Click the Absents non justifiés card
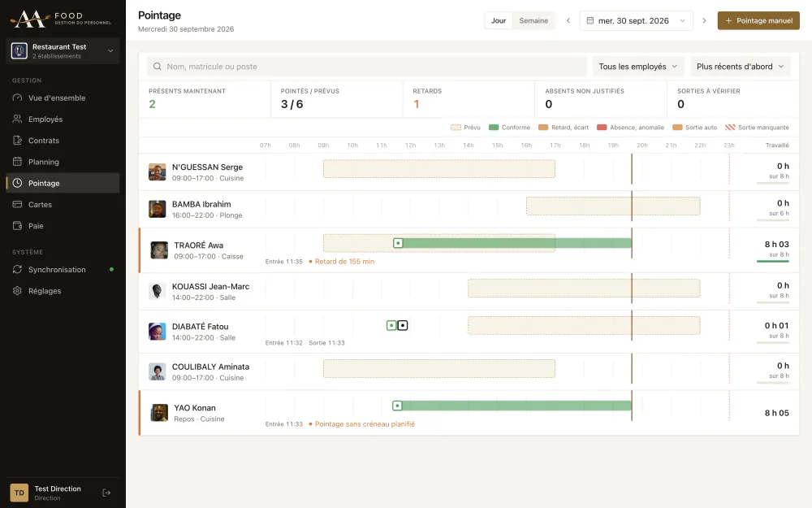The width and height of the screenshot is (812, 508). (x=601, y=98)
